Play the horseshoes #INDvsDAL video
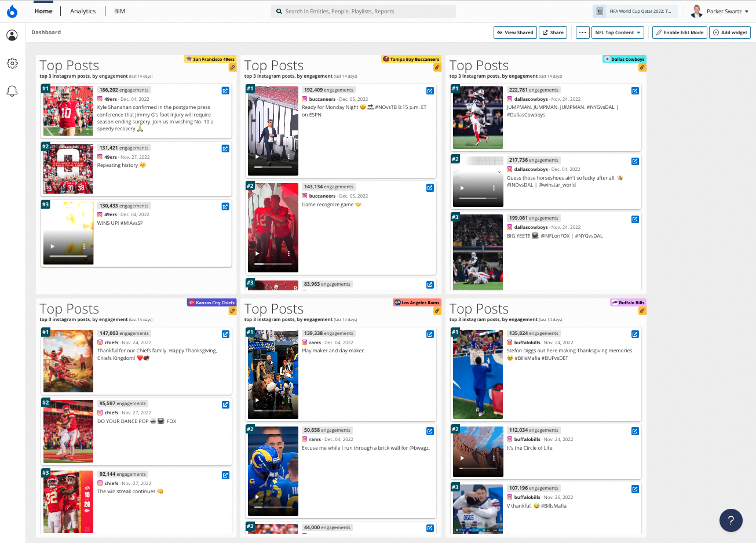This screenshot has width=756, height=543. 462,188
